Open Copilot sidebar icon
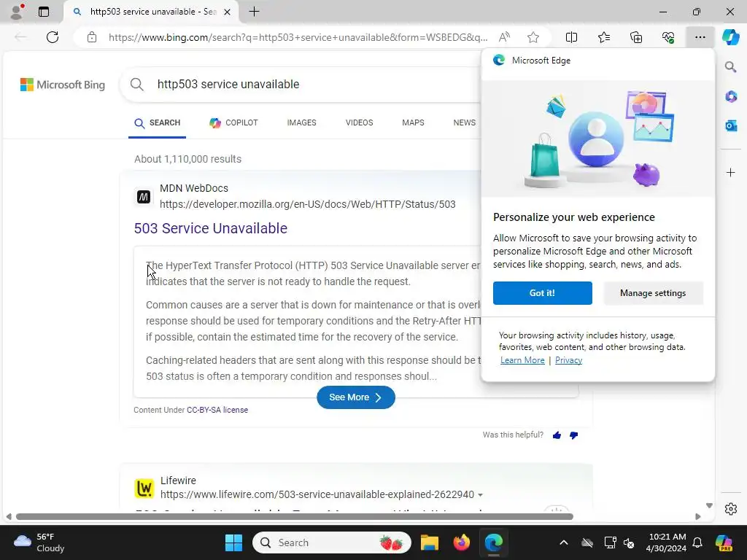 click(x=730, y=37)
